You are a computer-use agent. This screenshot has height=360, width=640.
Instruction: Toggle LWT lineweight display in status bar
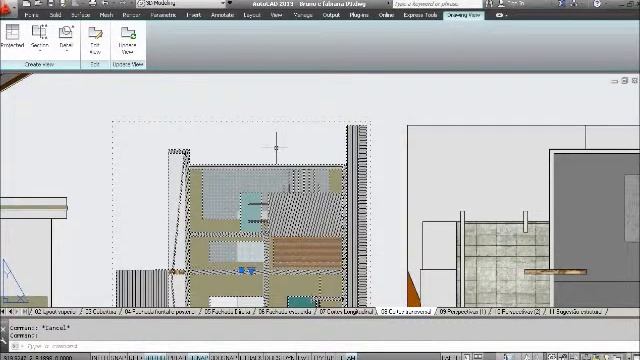pyautogui.click(x=303, y=357)
